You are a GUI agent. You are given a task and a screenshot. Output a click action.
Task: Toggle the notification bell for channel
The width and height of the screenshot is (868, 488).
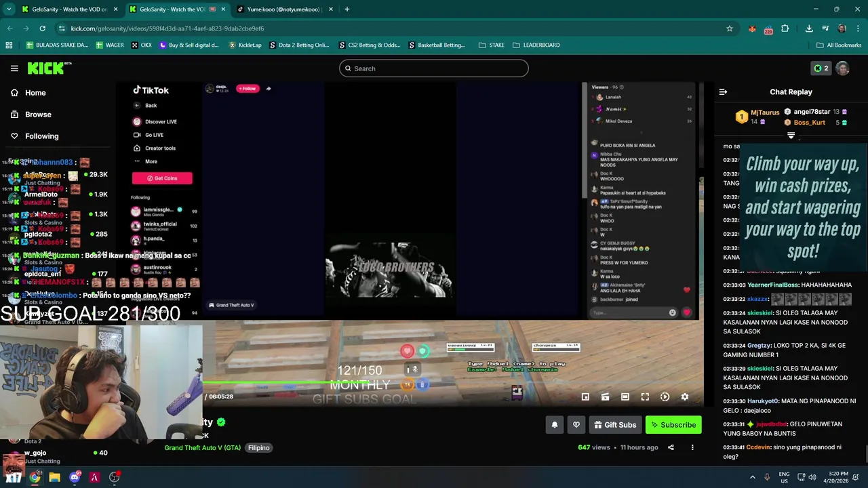[554, 425]
